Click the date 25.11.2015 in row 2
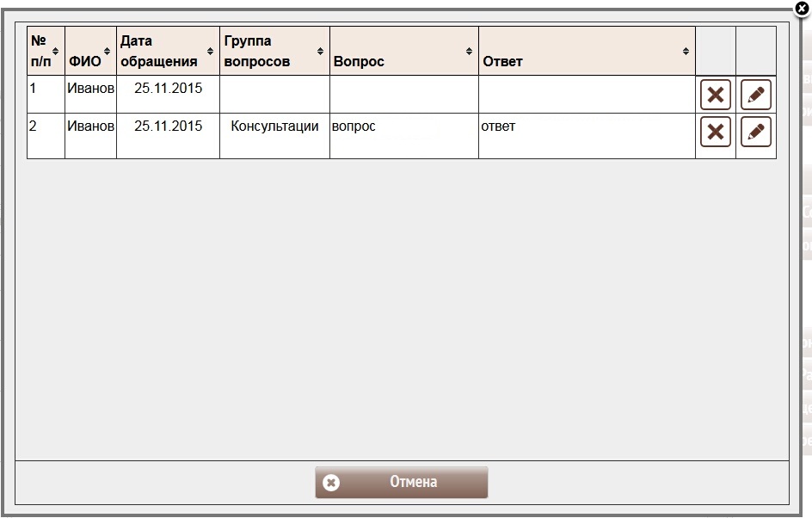Viewport: 812px width, 518px height. coord(168,126)
